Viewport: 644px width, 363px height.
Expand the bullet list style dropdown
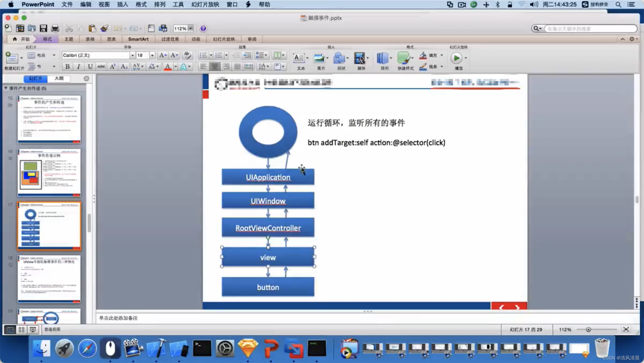point(211,55)
